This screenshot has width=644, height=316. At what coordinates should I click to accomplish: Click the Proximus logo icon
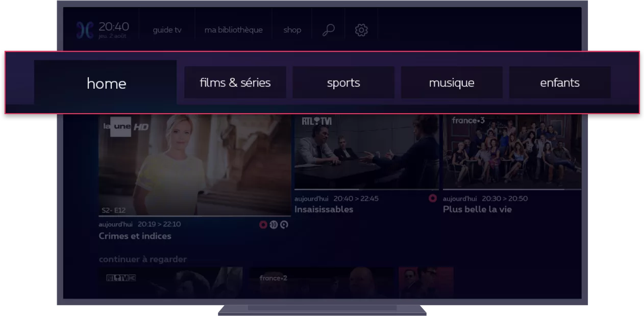(85, 30)
